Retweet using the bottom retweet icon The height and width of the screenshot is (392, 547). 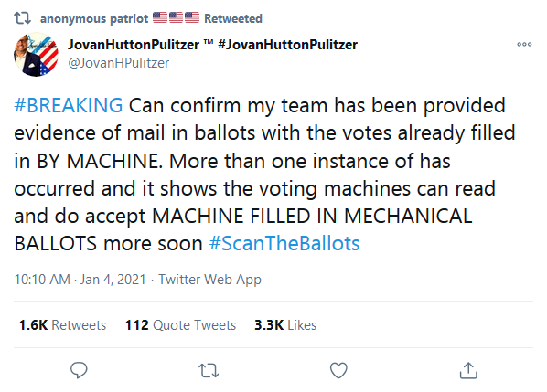pos(209,370)
